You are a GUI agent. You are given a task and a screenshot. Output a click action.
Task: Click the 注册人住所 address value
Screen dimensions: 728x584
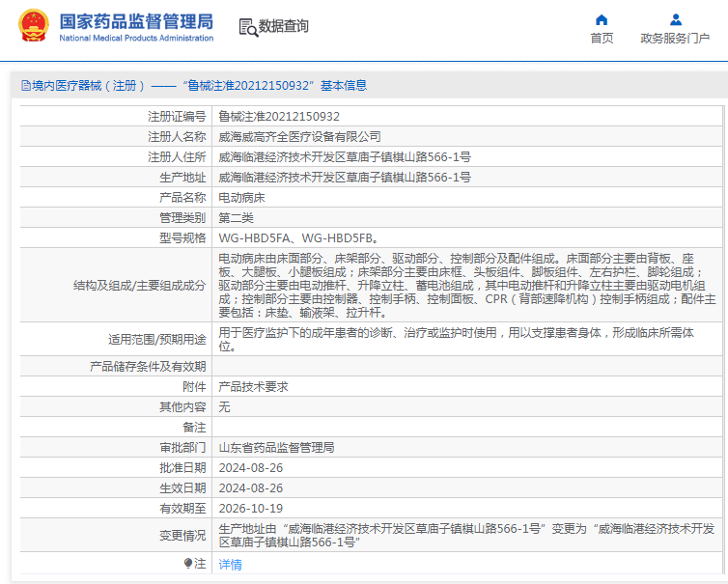(x=345, y=157)
